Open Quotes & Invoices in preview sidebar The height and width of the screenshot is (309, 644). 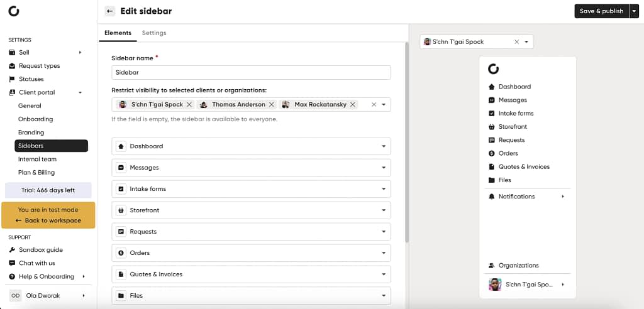pos(524,166)
